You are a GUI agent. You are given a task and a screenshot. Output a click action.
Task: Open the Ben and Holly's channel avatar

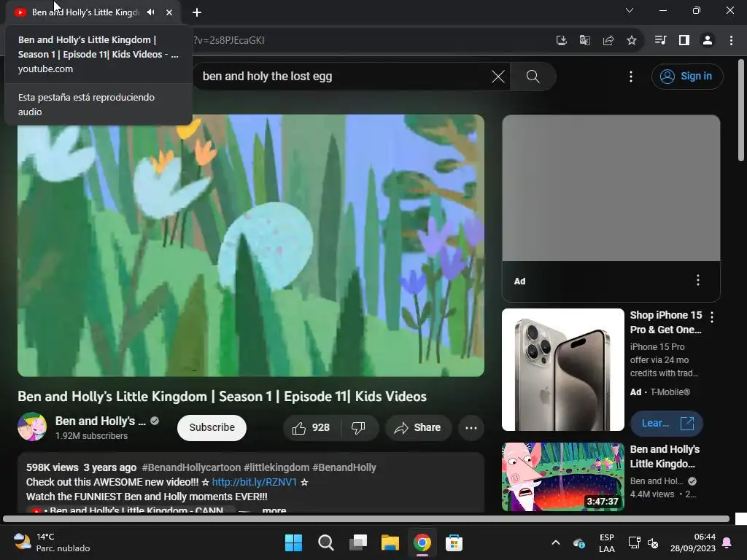(32, 427)
